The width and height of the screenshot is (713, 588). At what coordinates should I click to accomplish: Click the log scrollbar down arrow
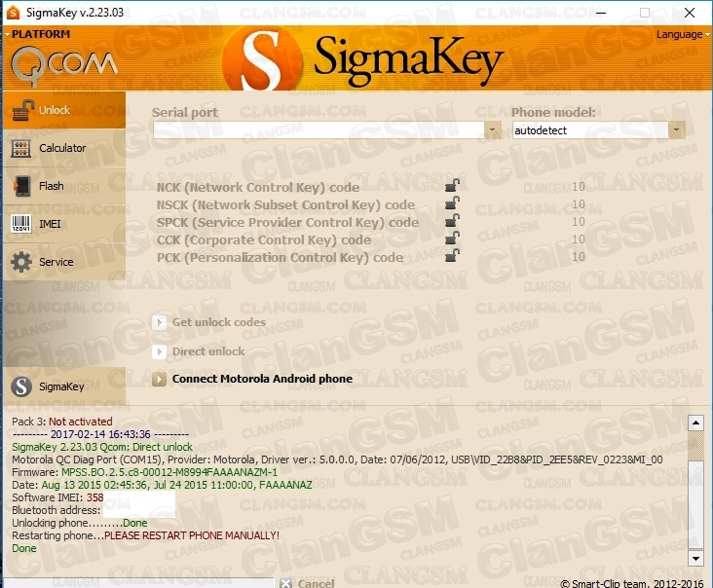695,558
